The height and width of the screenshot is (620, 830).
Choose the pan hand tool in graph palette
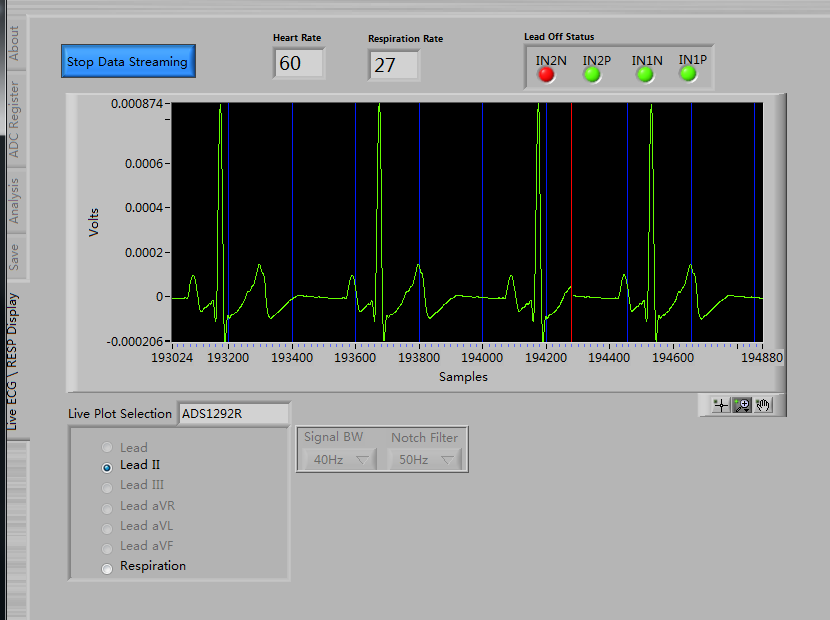(763, 406)
